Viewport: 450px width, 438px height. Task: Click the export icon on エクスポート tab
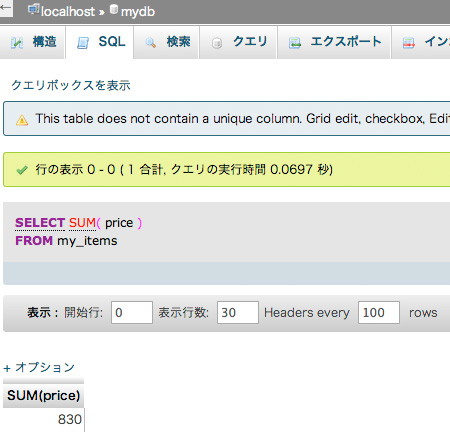coord(295,43)
